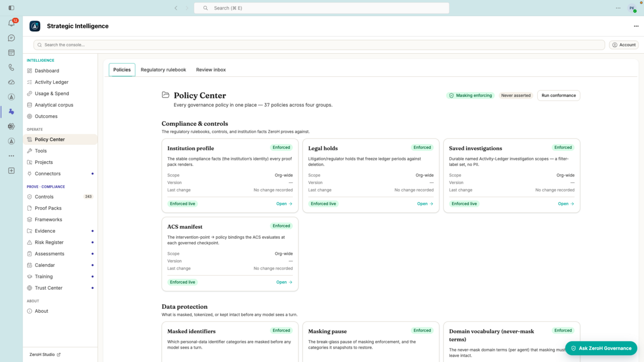Screen dimensions: 644x362
Task: Open the PK profile avatar
Action: [632, 8]
